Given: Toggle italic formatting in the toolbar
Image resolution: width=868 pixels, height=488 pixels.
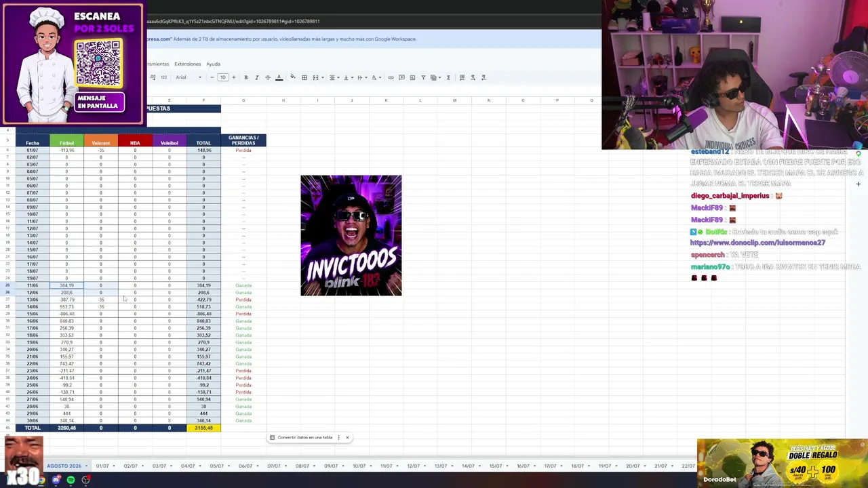Looking at the screenshot, I should coord(256,77).
